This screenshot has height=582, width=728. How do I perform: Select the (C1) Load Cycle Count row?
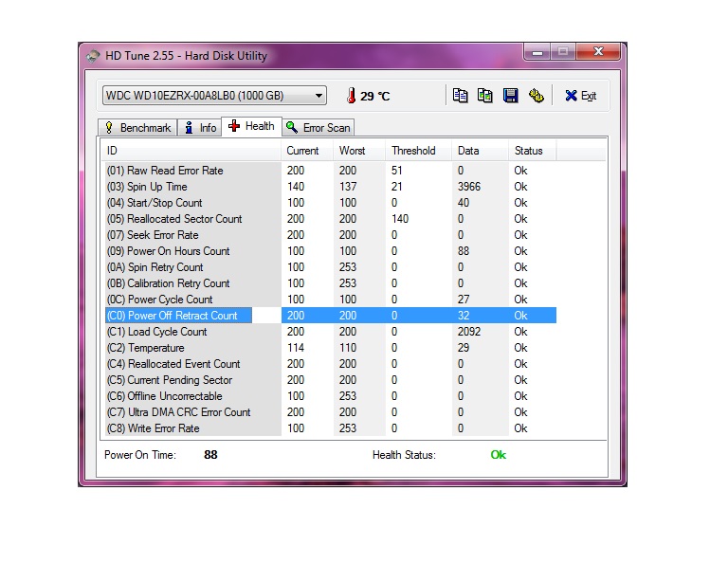click(331, 332)
